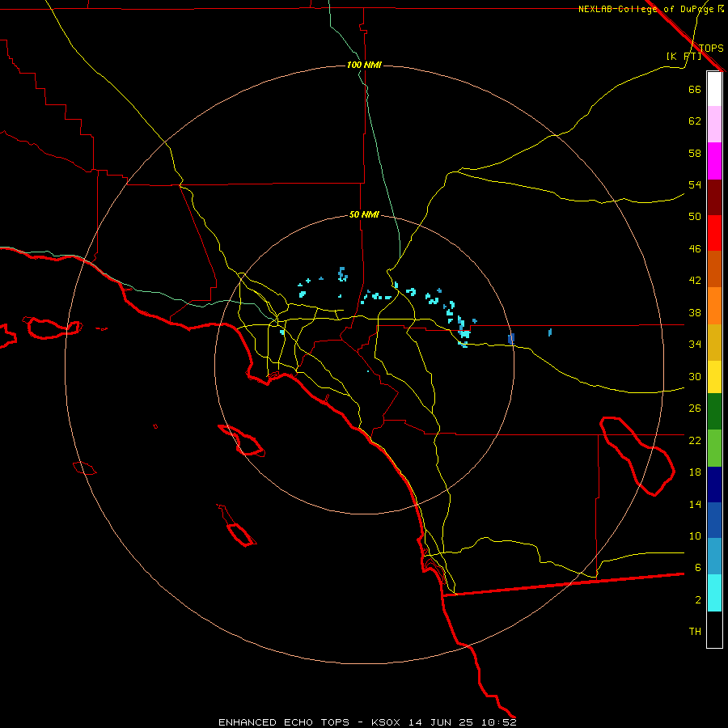Viewport: 728px width, 728px height.
Task: Click the light blue legend swatch
Action: click(x=714, y=557)
